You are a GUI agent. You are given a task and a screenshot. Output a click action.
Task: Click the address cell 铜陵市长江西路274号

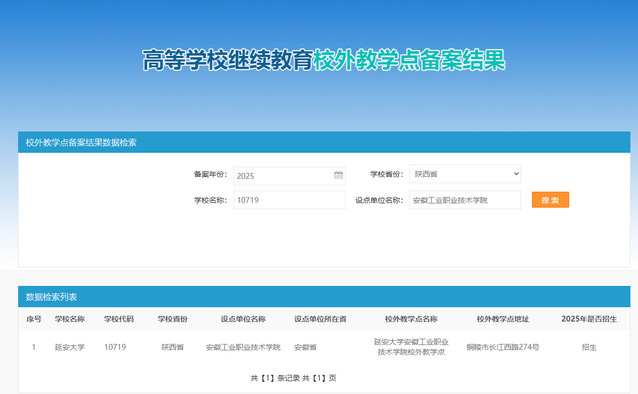click(503, 347)
